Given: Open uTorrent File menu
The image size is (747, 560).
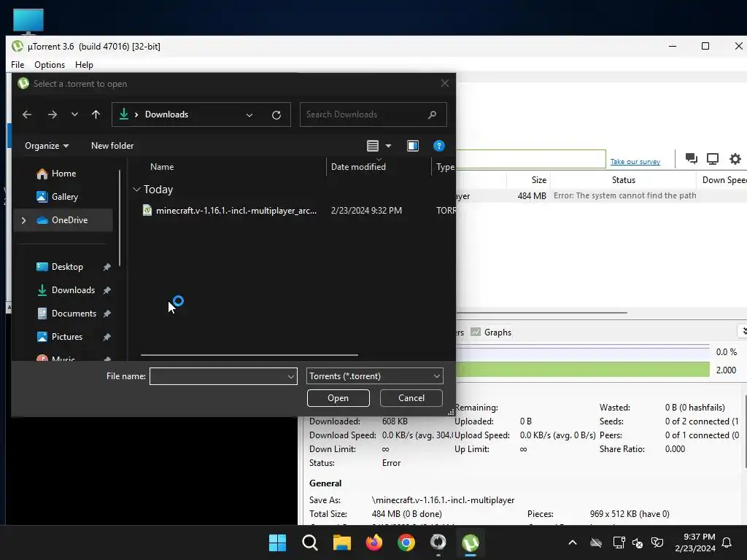Looking at the screenshot, I should click(18, 65).
